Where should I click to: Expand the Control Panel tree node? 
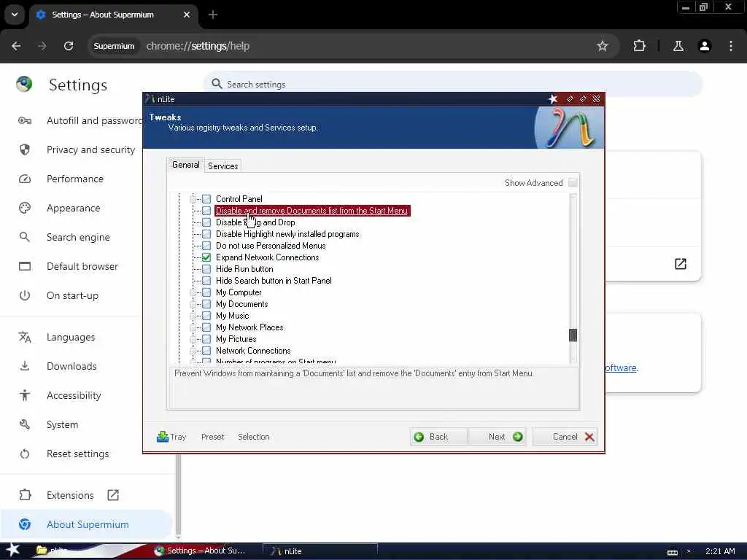[193, 199]
